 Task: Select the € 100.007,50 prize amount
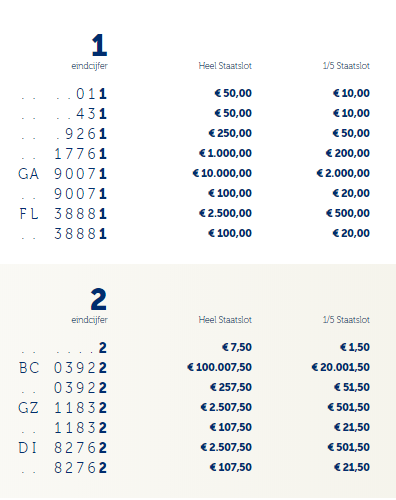point(219,367)
